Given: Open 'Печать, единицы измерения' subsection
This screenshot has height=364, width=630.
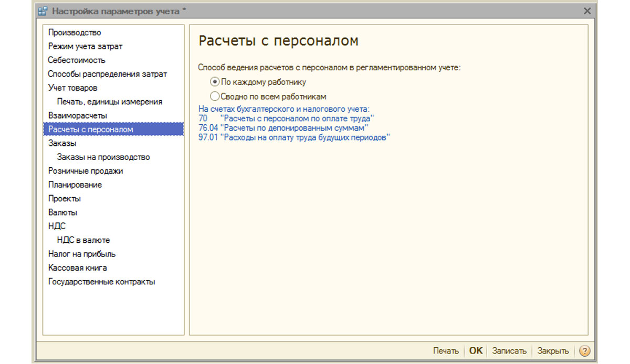Looking at the screenshot, I should pos(110,102).
